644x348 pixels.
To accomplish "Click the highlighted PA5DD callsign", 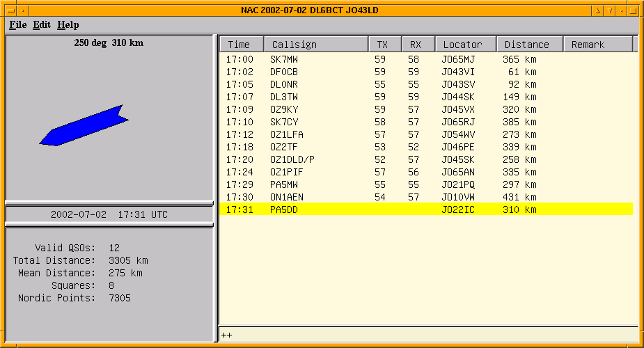I will [x=284, y=209].
